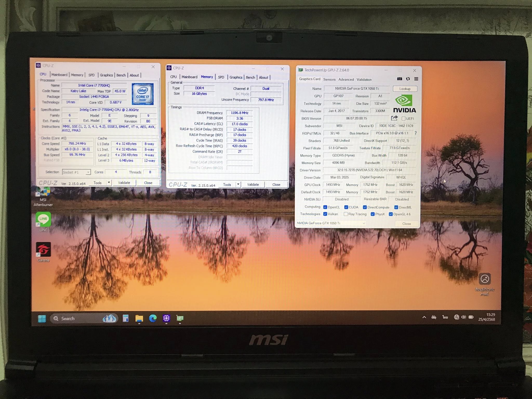Click the NVIDIA GeForce GTX 1050 Ti name field
Image resolution: width=532 pixels, height=399 pixels.
(x=357, y=89)
